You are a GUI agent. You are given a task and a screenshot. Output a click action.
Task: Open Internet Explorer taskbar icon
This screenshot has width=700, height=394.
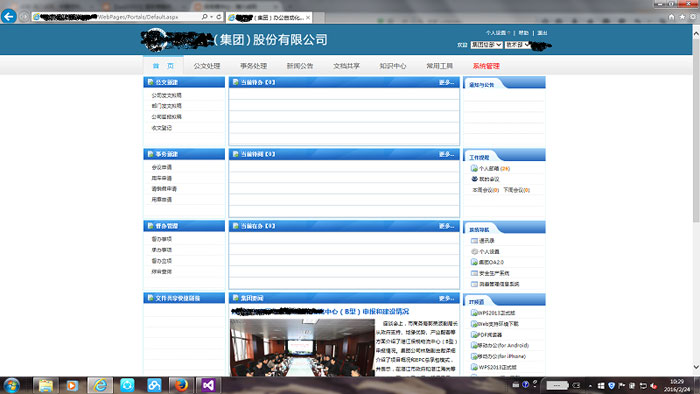[x=100, y=385]
